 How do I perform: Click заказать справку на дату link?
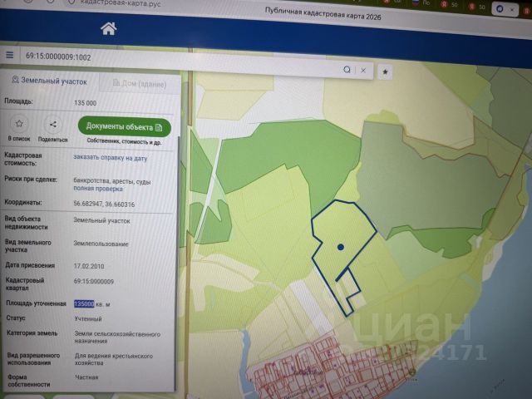click(x=111, y=158)
